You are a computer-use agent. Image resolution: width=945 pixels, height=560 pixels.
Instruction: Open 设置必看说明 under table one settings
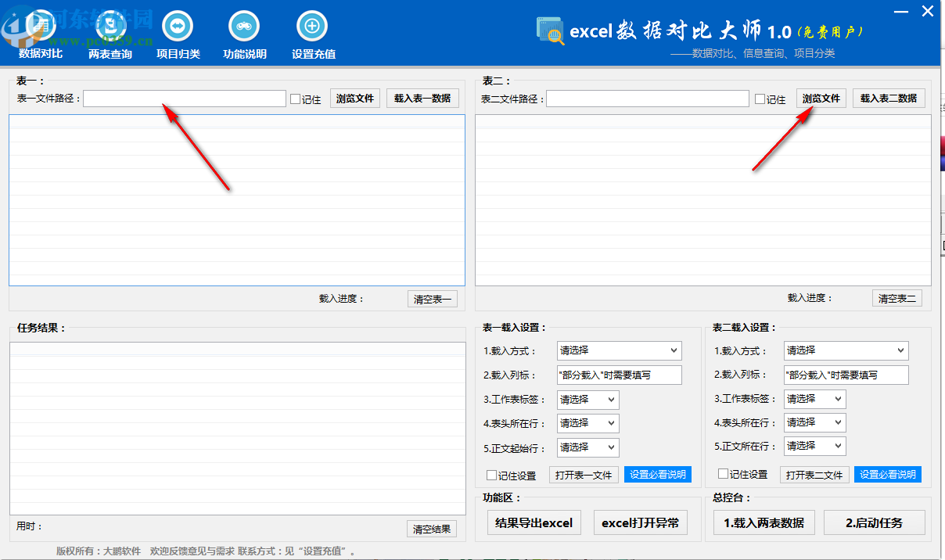click(658, 475)
